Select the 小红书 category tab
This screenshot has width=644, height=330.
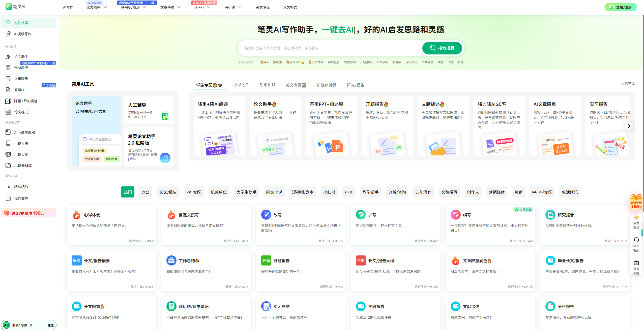point(329,192)
